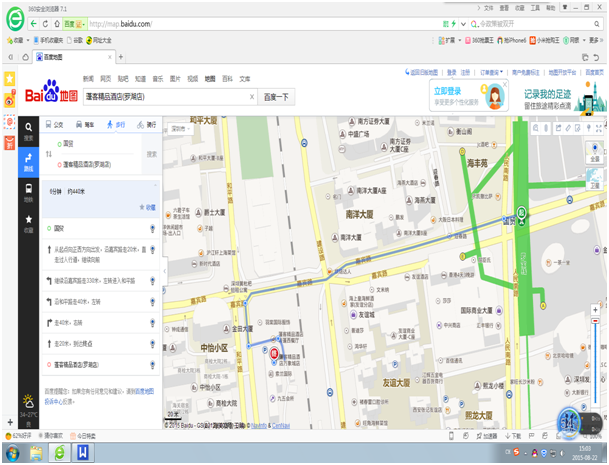Screen dimensions: 609x465
Task: Collapse the 6分钟 route summary card
Action: (x=156, y=185)
